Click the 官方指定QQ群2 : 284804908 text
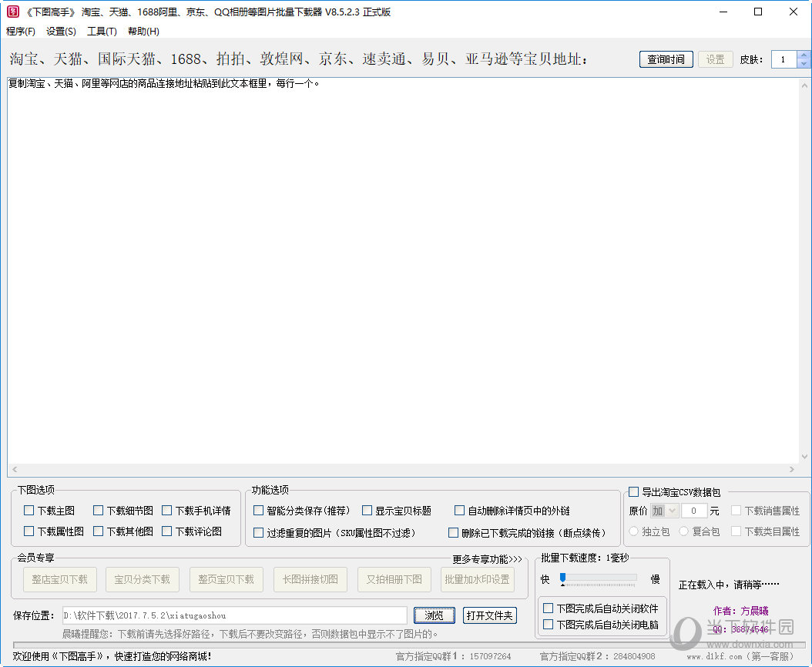 click(598, 656)
